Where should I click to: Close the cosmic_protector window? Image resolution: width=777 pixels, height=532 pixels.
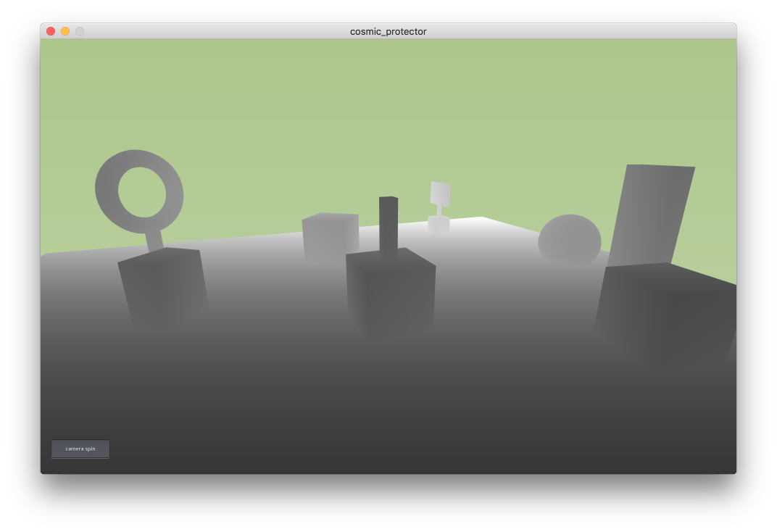(51, 31)
